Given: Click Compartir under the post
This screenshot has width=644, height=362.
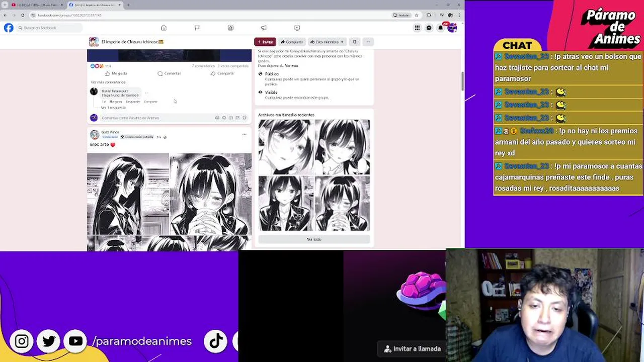Looking at the screenshot, I should point(222,73).
